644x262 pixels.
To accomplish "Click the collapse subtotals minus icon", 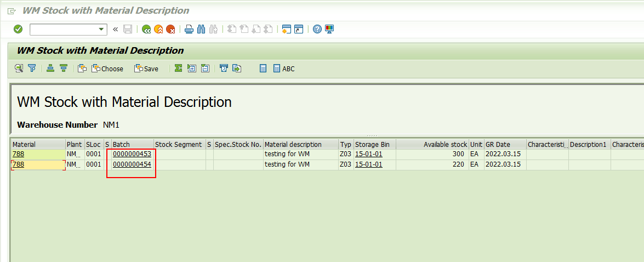I will (205, 69).
